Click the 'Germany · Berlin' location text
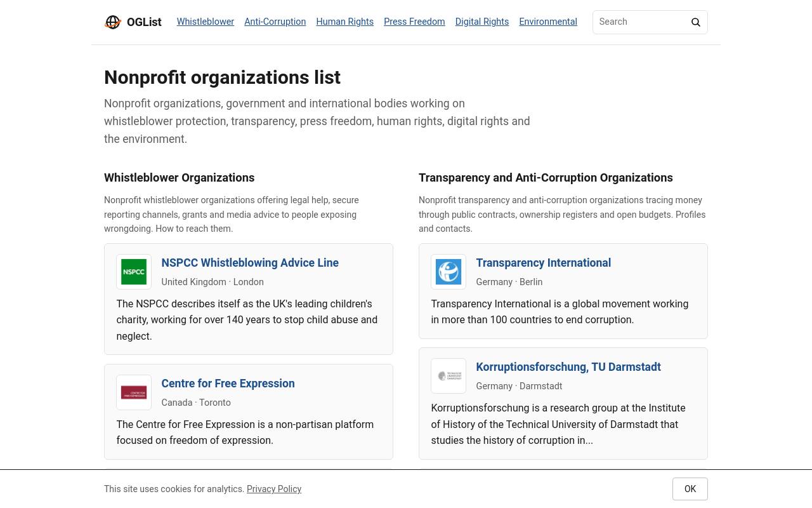 click(x=509, y=282)
